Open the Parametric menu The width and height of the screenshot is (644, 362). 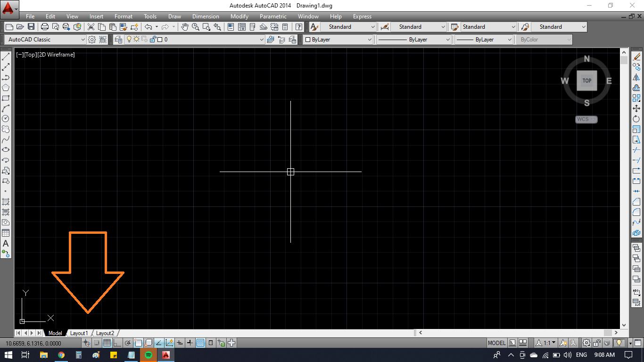pyautogui.click(x=273, y=16)
